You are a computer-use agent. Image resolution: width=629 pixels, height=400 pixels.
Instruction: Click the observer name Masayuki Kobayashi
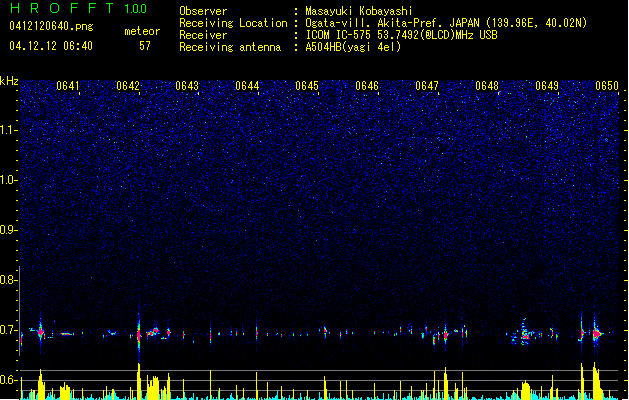click(359, 11)
